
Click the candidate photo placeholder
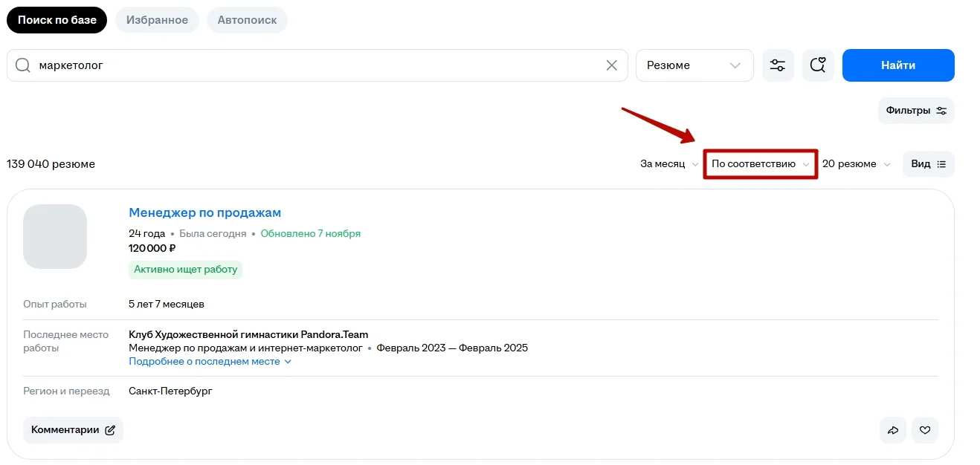(55, 236)
